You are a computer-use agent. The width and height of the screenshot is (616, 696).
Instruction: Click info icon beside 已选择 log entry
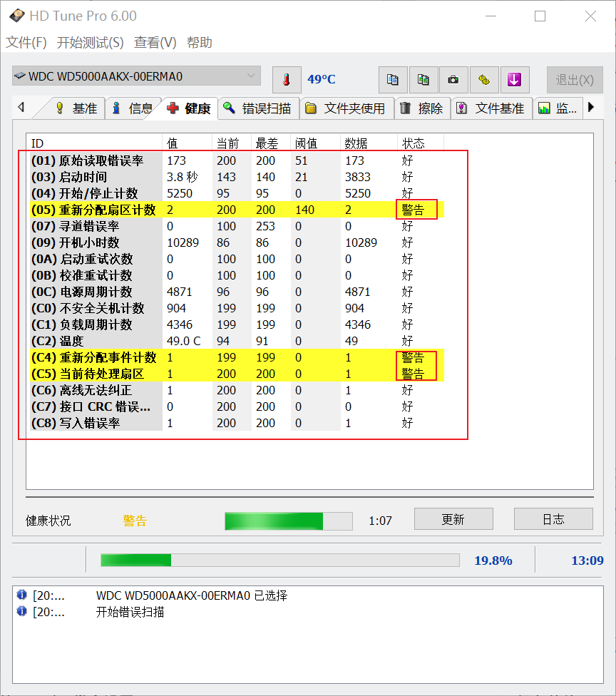click(22, 594)
